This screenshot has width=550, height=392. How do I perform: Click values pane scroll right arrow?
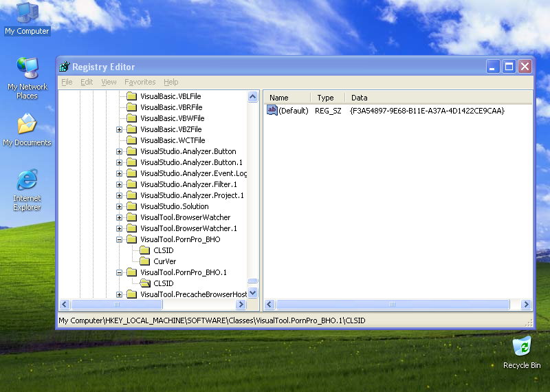pos(526,304)
